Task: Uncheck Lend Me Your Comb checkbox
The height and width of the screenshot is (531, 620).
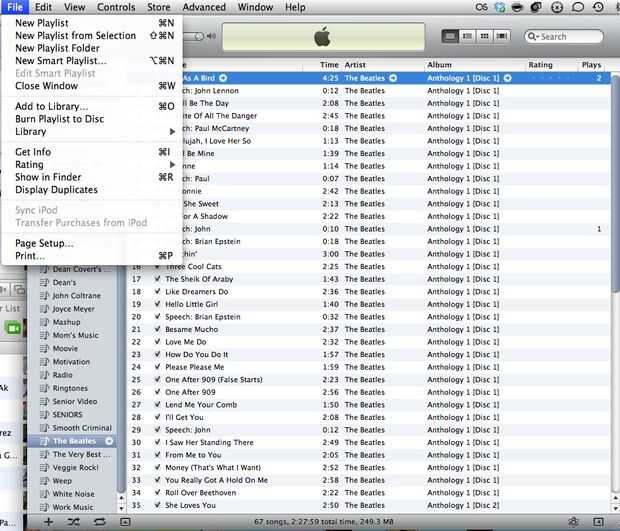Action: click(157, 404)
